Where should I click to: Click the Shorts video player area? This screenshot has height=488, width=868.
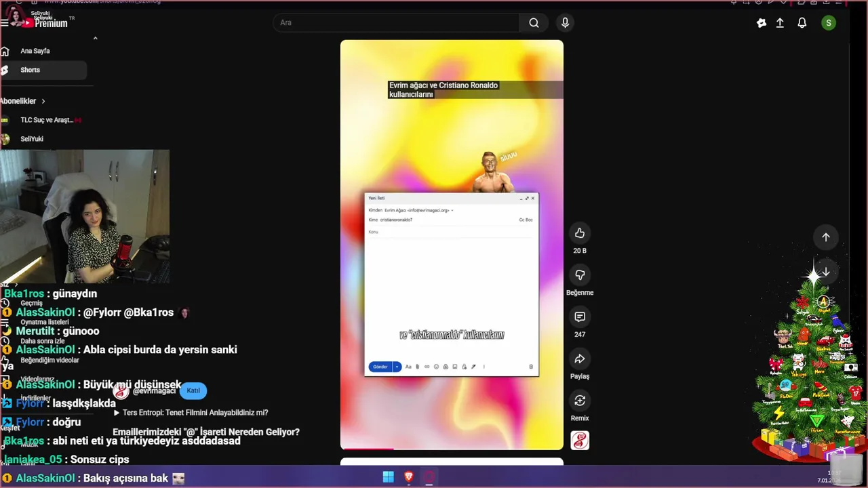pyautogui.click(x=452, y=245)
